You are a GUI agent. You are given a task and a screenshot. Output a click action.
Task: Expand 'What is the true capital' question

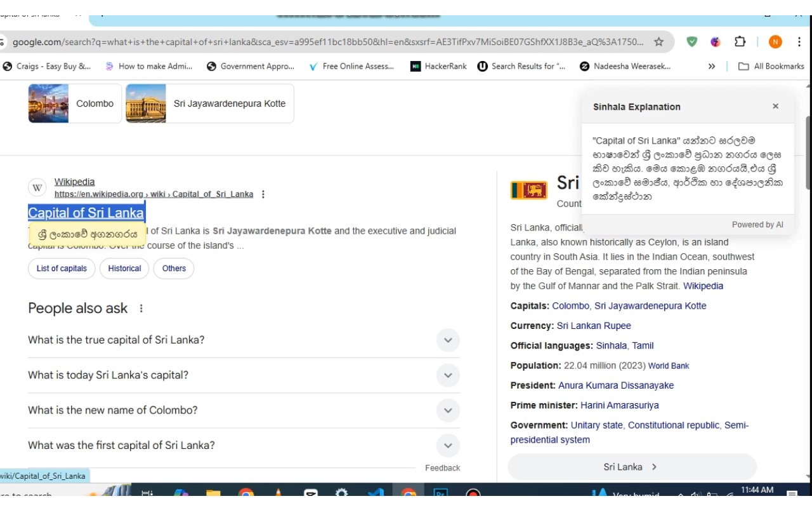[x=244, y=340]
